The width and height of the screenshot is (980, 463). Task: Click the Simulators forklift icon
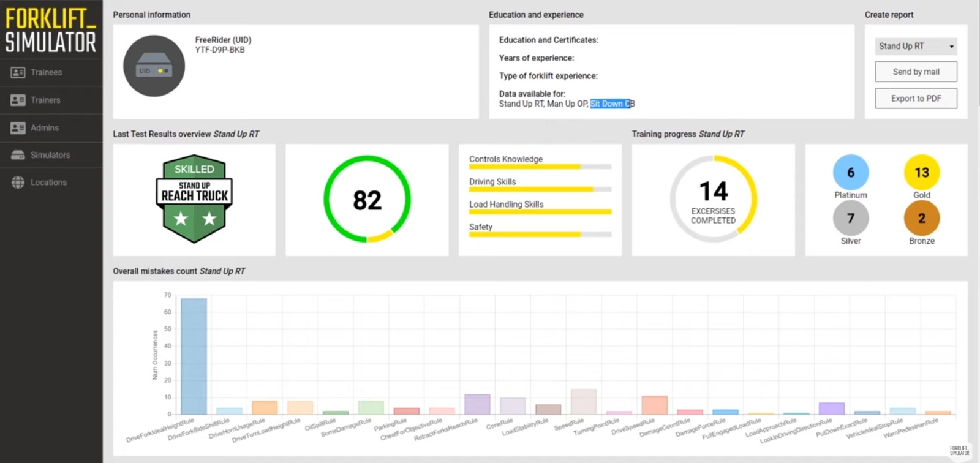pos(18,155)
